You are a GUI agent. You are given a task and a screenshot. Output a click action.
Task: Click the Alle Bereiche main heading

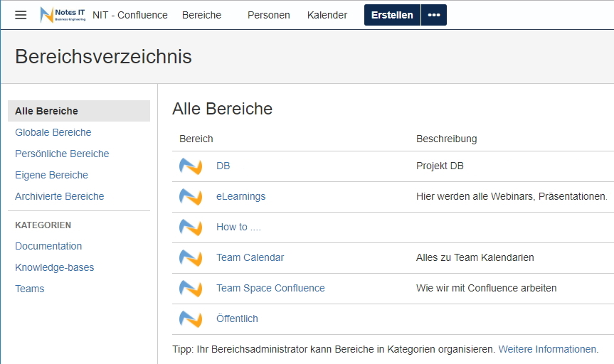tap(222, 109)
